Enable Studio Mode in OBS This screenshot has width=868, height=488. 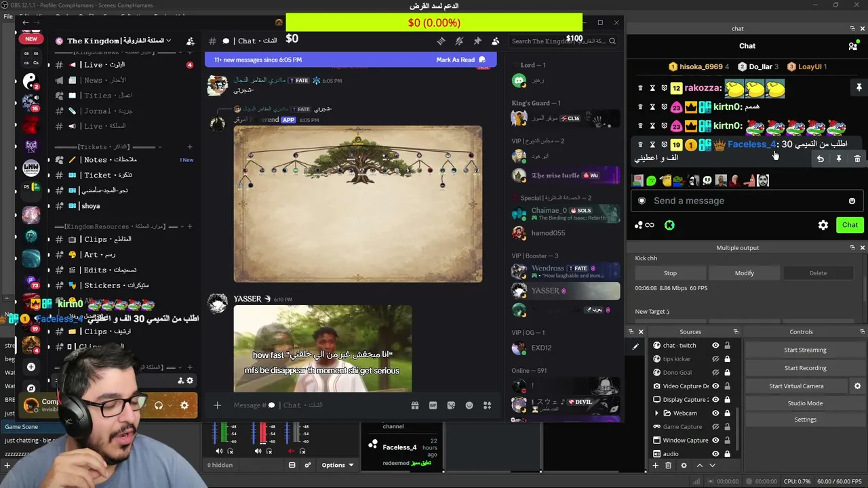pos(805,403)
